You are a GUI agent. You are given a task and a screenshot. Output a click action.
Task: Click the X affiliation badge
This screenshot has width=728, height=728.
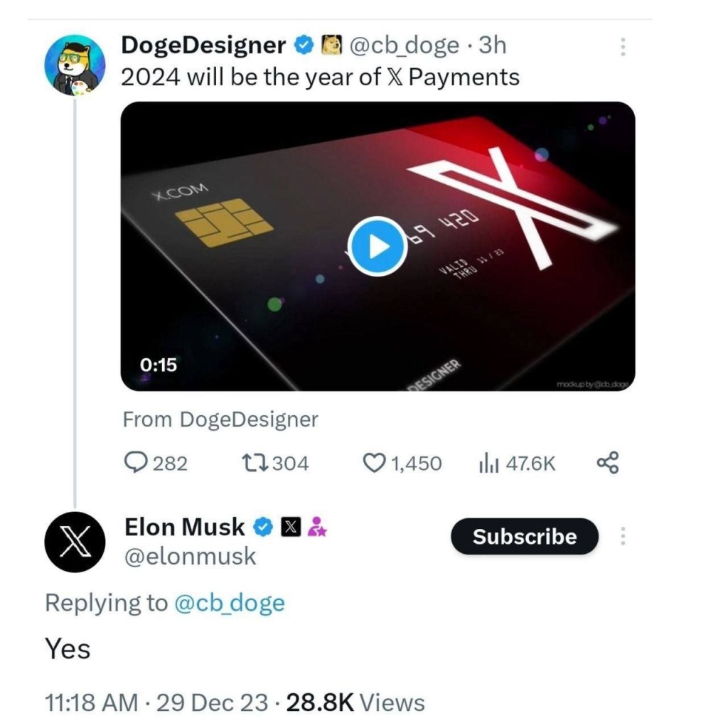click(x=290, y=527)
